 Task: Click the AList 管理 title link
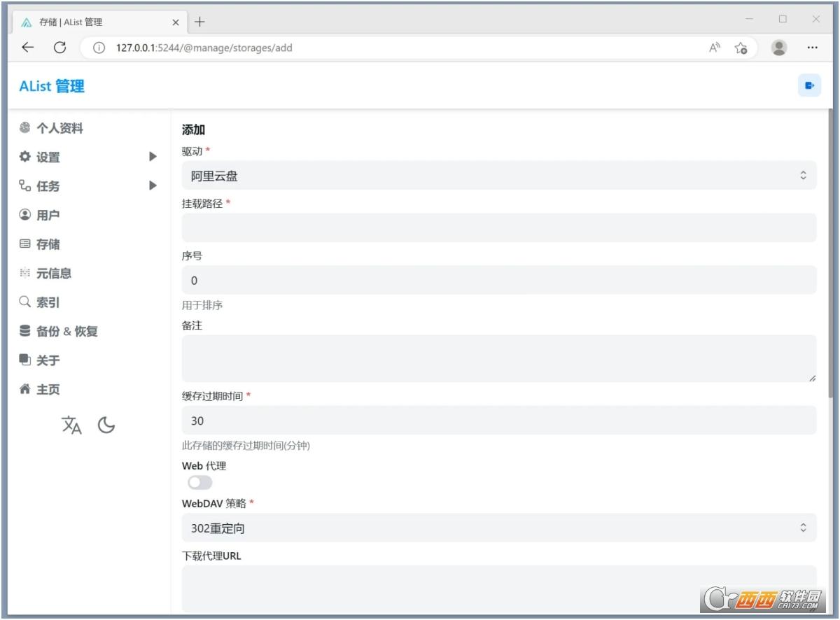[52, 86]
